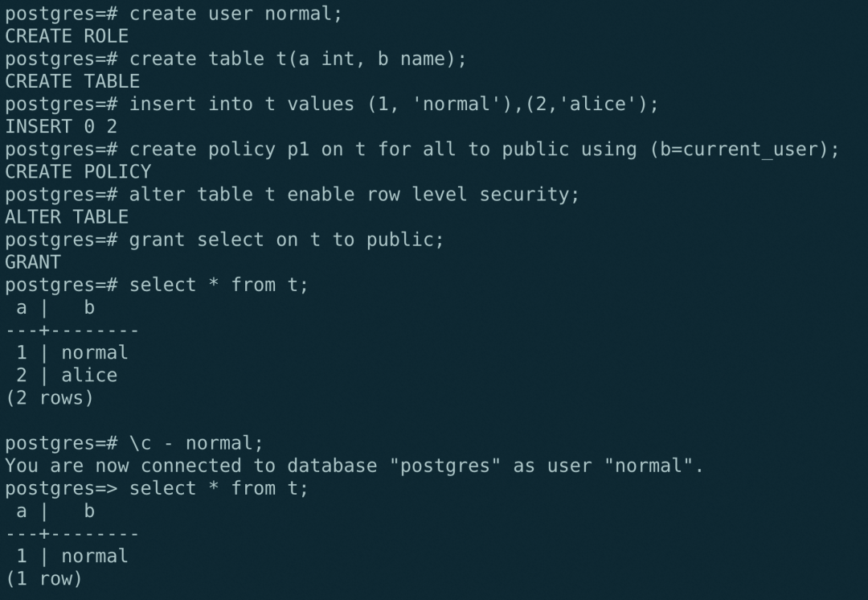
Task: Click the 'INSERT 0 2' result line
Action: (61, 126)
